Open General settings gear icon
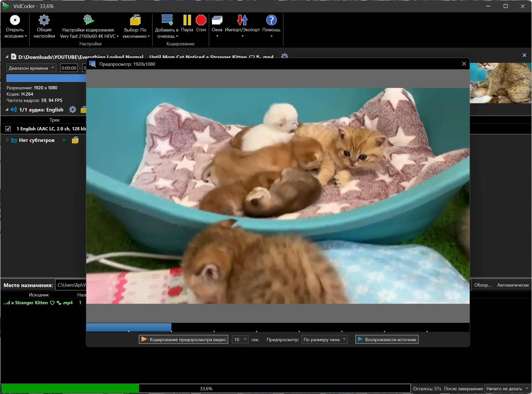The width and height of the screenshot is (532, 394). [x=44, y=20]
